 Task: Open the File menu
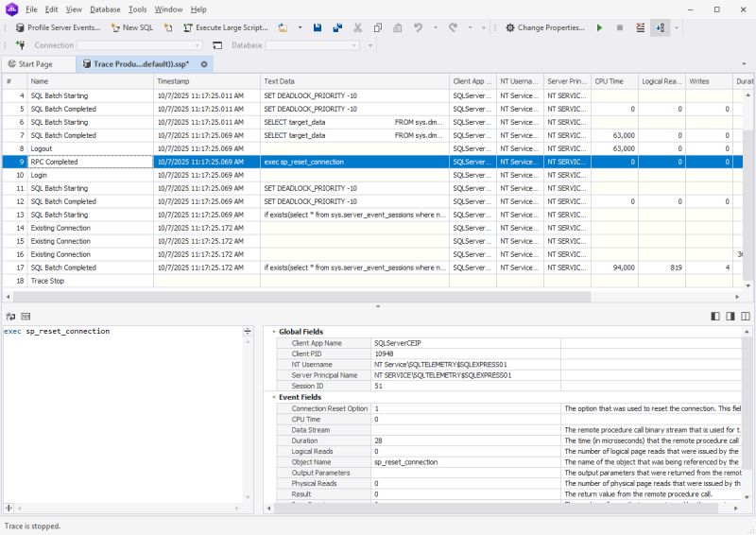pos(31,9)
